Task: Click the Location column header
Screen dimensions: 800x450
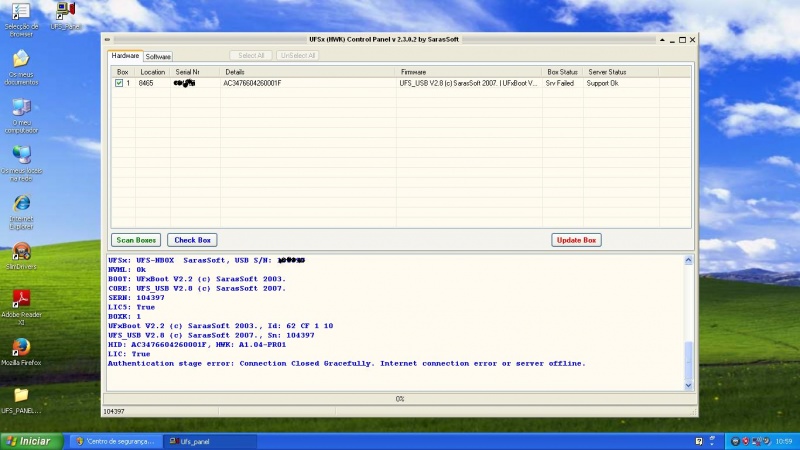Action: (x=153, y=72)
